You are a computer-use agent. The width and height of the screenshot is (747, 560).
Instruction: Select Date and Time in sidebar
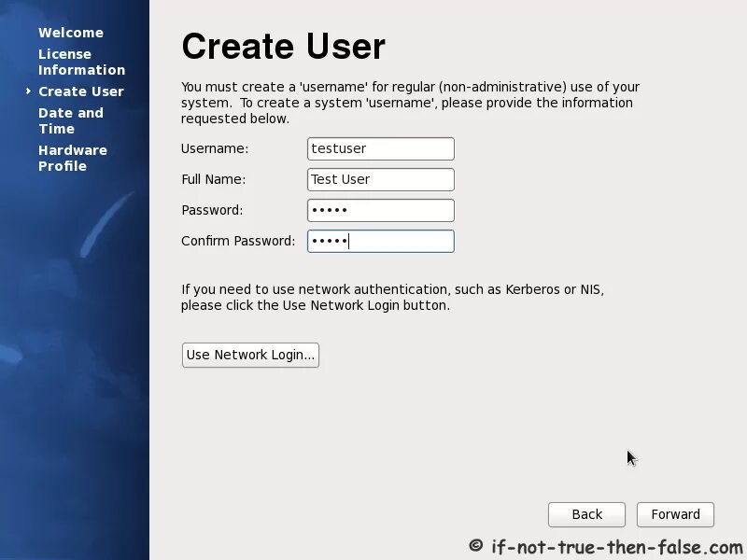pyautogui.click(x=71, y=121)
